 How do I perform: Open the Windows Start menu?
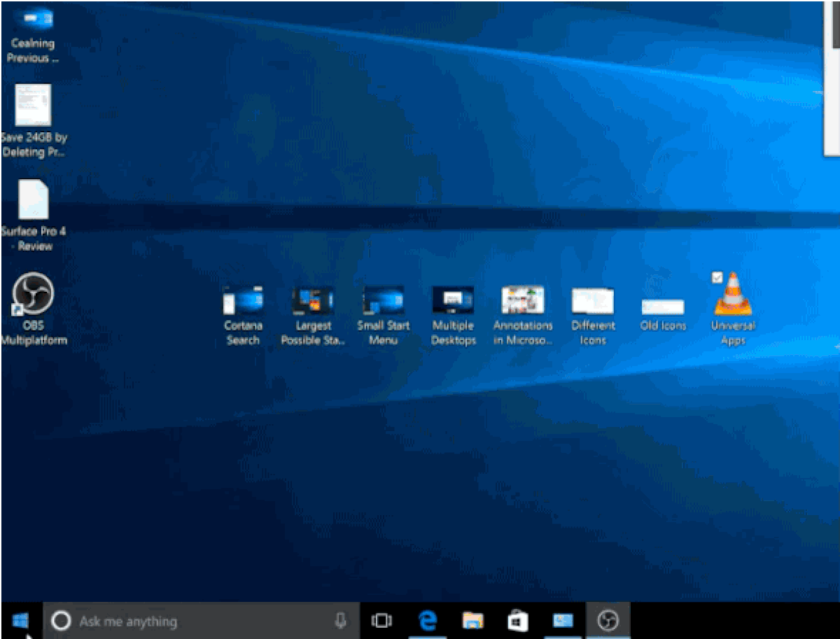[21, 620]
